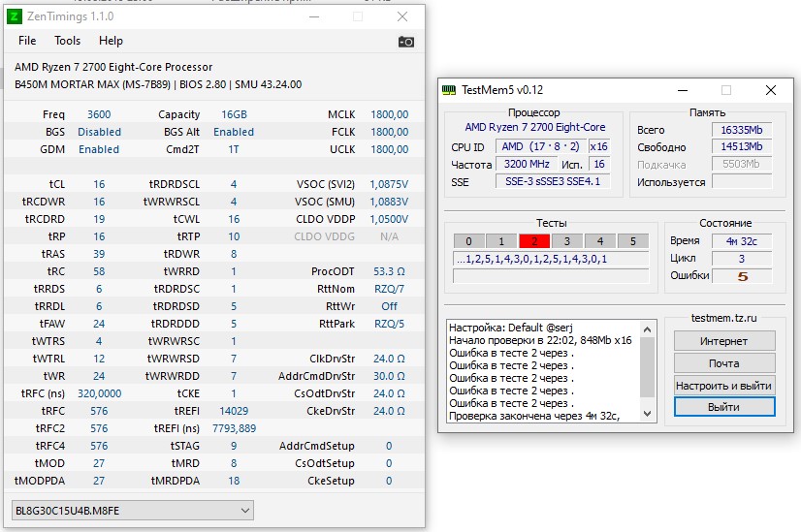The image size is (801, 532).
Task: Click the Всего value 16335Mb
Action: [x=742, y=130]
